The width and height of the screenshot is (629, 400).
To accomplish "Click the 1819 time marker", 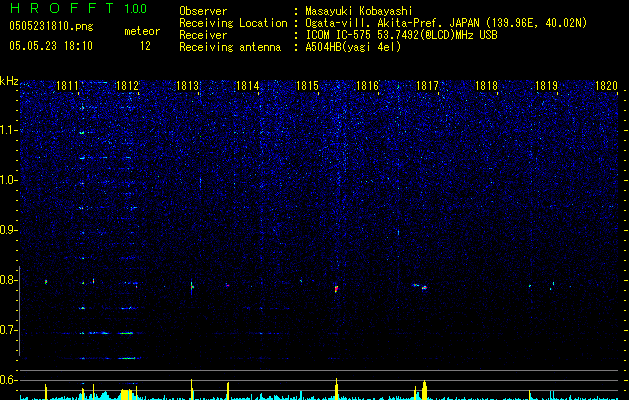I will tap(547, 85).
